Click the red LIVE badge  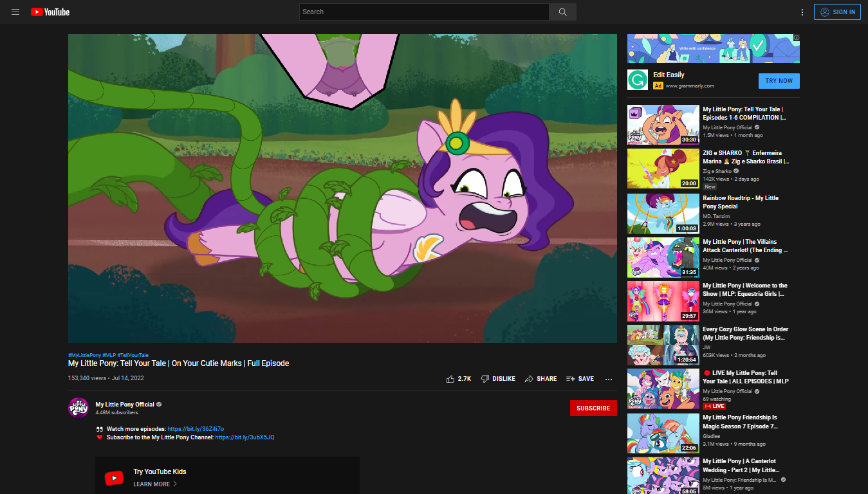[714, 407]
